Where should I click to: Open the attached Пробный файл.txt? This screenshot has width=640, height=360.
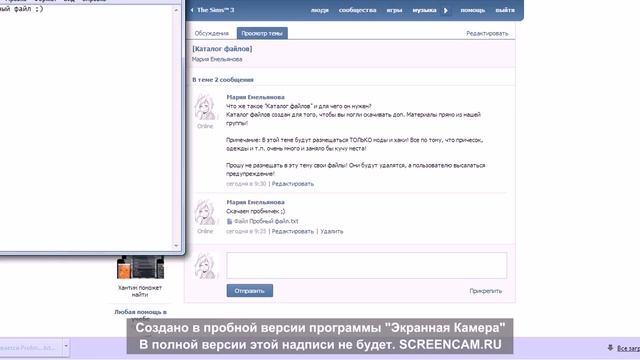click(266, 221)
